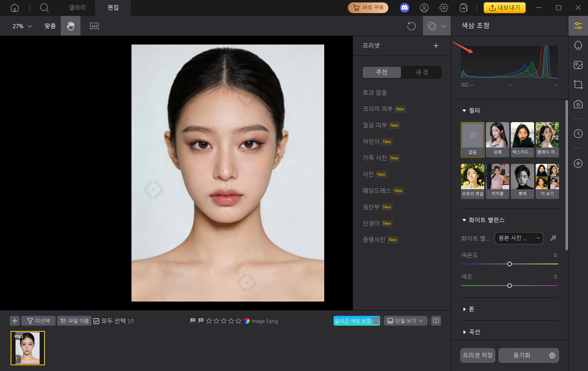The image size is (588, 371).
Task: Click the 내보내기 export button
Action: (504, 8)
